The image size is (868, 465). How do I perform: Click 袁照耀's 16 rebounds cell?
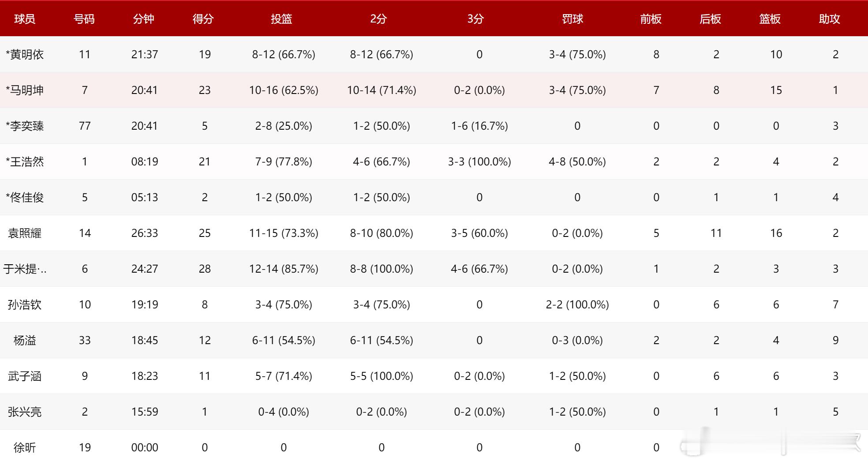(x=776, y=233)
